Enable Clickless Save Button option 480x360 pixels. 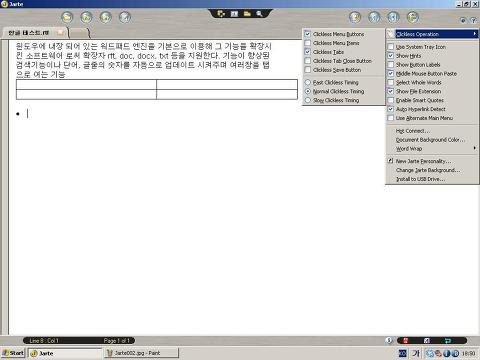click(308, 70)
